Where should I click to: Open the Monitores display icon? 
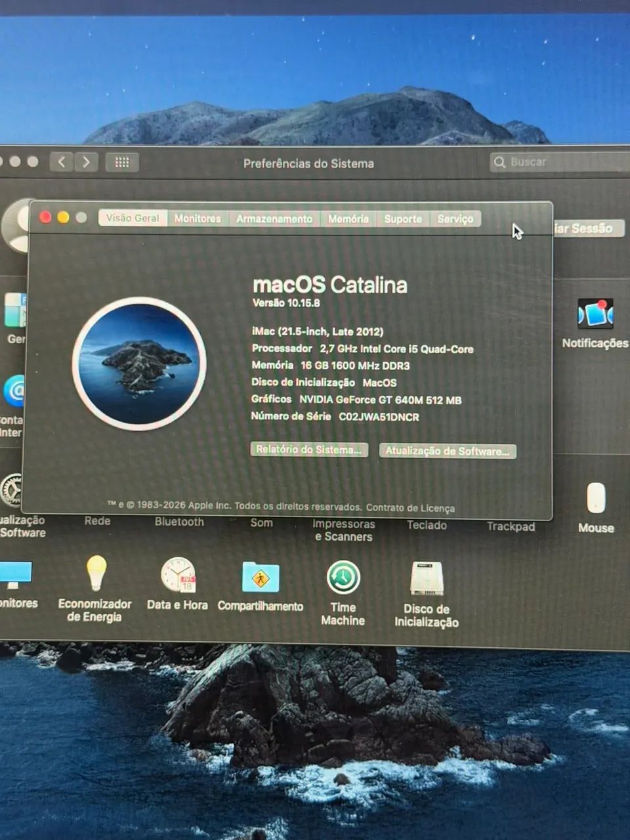click(x=14, y=576)
